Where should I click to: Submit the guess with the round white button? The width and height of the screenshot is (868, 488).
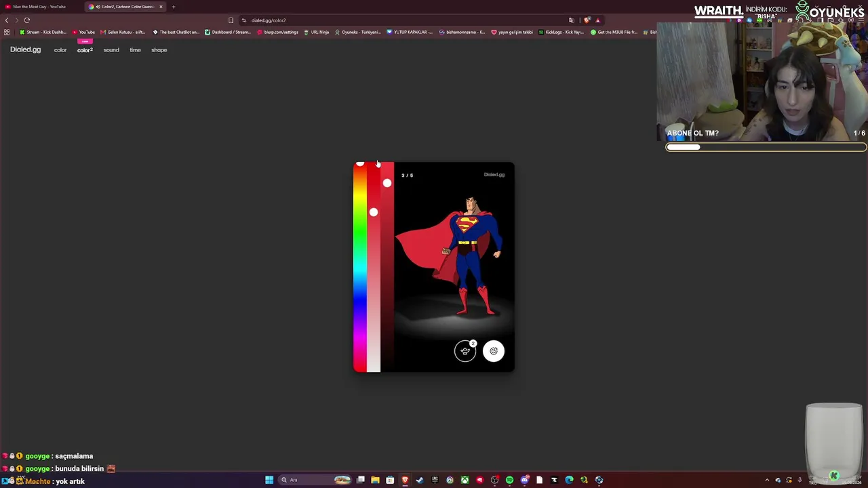coord(494,351)
